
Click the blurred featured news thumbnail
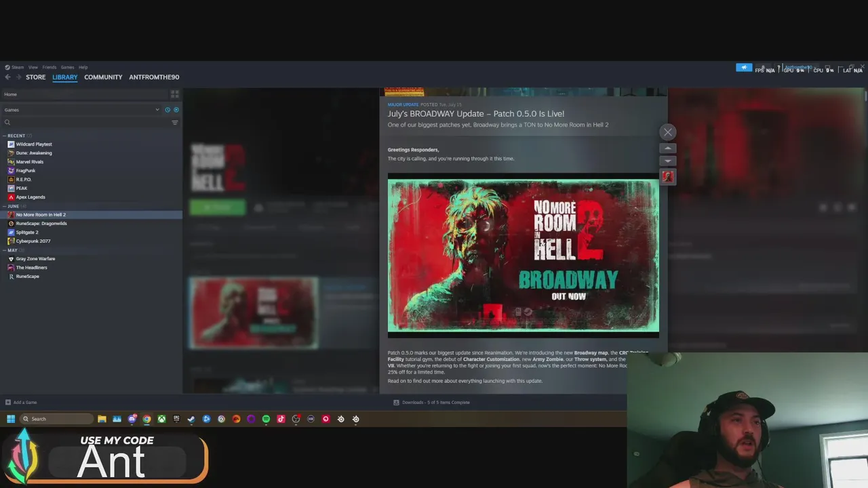pyautogui.click(x=253, y=312)
